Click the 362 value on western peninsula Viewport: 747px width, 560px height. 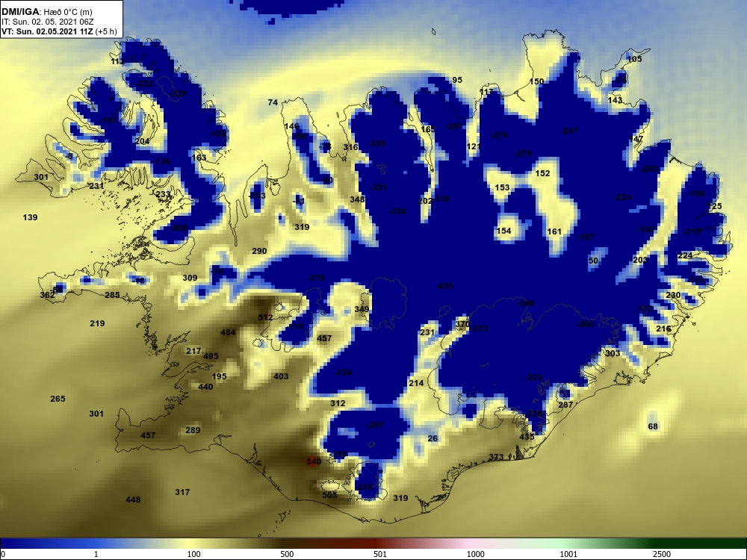pos(47,295)
